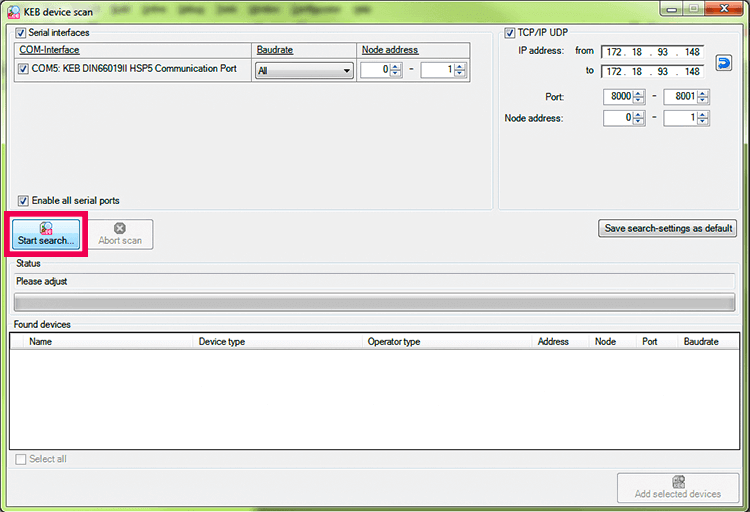Click the Start search button icon
The width and height of the screenshot is (750, 512).
coord(46,228)
